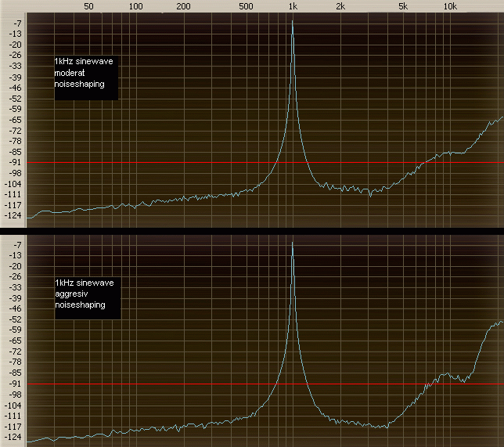504x447 pixels.
Task: Click the 1k frequency axis label
Action: tap(293, 6)
